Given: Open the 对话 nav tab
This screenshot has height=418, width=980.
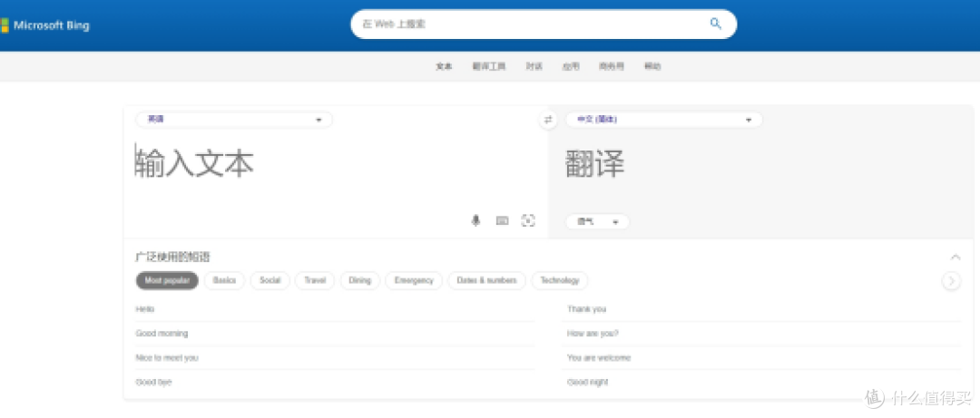Looking at the screenshot, I should click(534, 66).
